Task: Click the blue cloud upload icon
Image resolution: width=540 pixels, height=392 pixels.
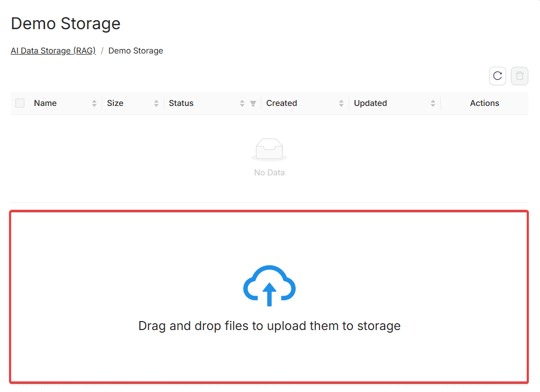Action: coord(269,286)
